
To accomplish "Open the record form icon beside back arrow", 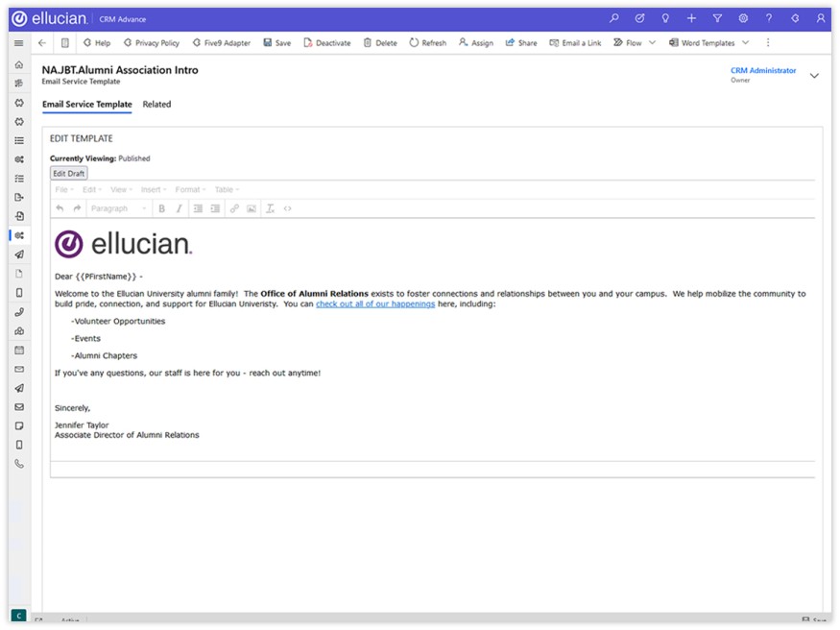I will click(65, 43).
